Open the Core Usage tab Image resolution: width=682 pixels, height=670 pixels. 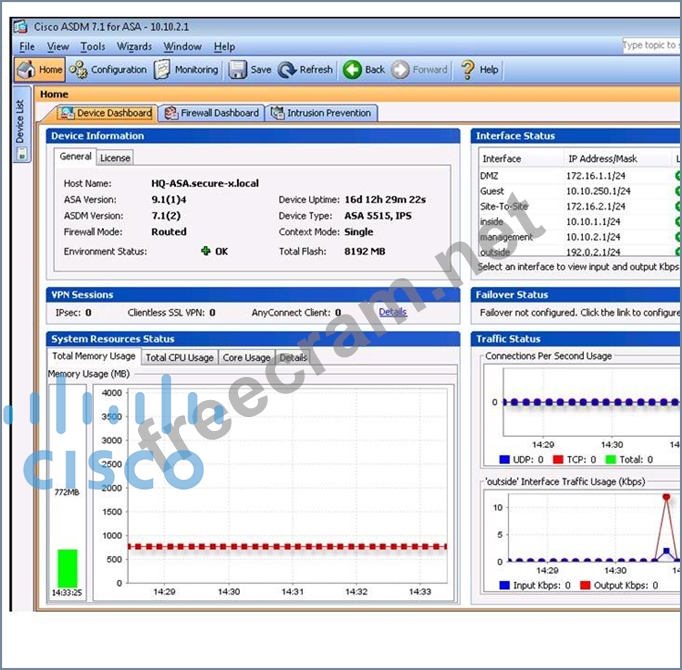coord(246,357)
